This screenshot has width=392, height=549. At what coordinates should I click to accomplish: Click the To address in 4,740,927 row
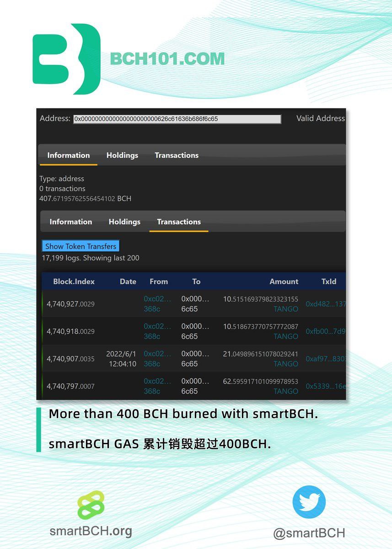coord(195,304)
